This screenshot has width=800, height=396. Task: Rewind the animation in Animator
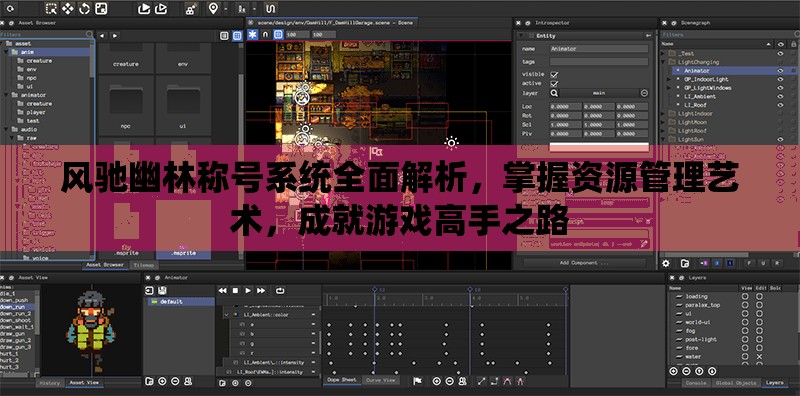(222, 290)
